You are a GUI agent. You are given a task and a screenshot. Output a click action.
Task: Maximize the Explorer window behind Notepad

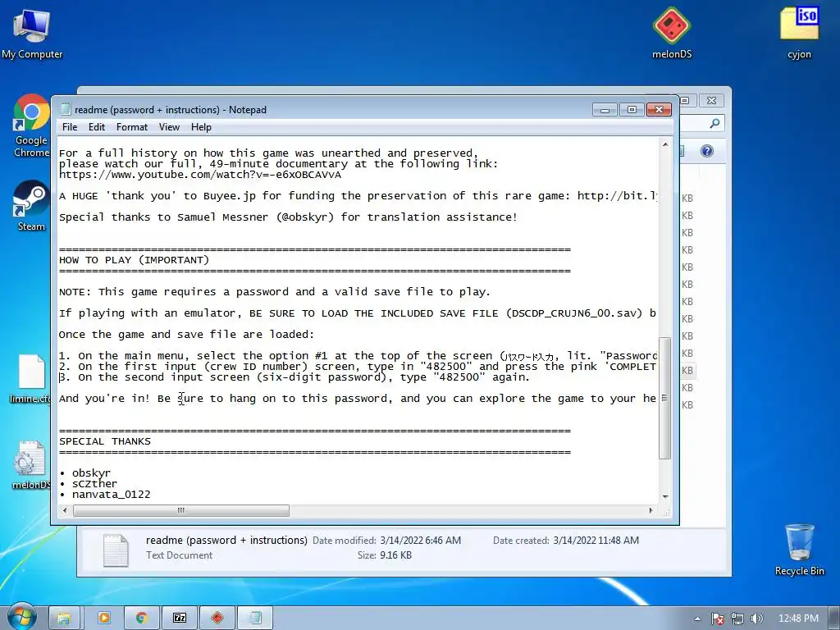click(x=687, y=101)
